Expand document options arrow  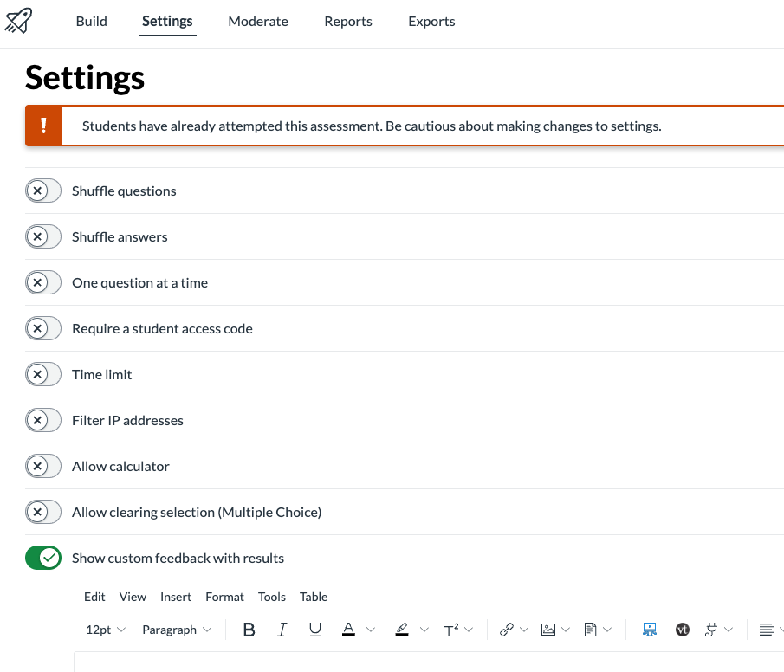click(x=607, y=630)
